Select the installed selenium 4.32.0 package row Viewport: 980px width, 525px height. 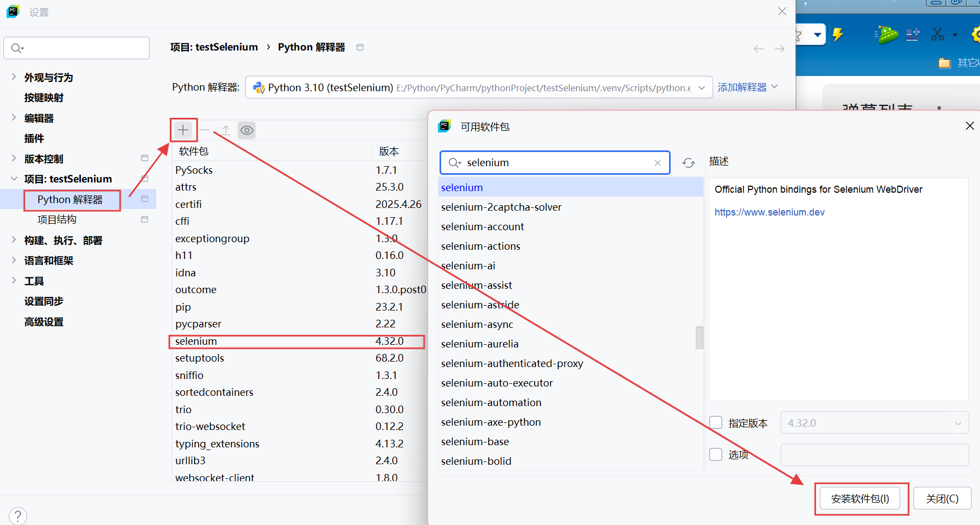[298, 341]
